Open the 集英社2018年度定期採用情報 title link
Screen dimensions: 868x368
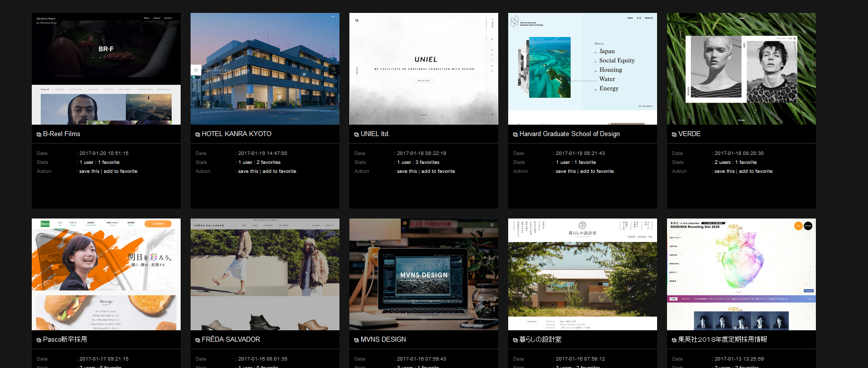coord(723,340)
